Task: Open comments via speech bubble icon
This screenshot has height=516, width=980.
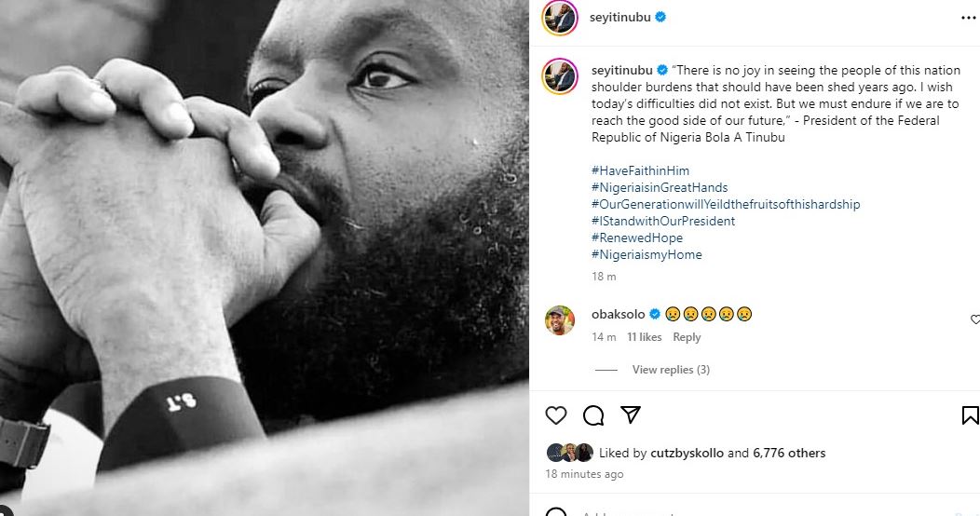Action: click(593, 415)
